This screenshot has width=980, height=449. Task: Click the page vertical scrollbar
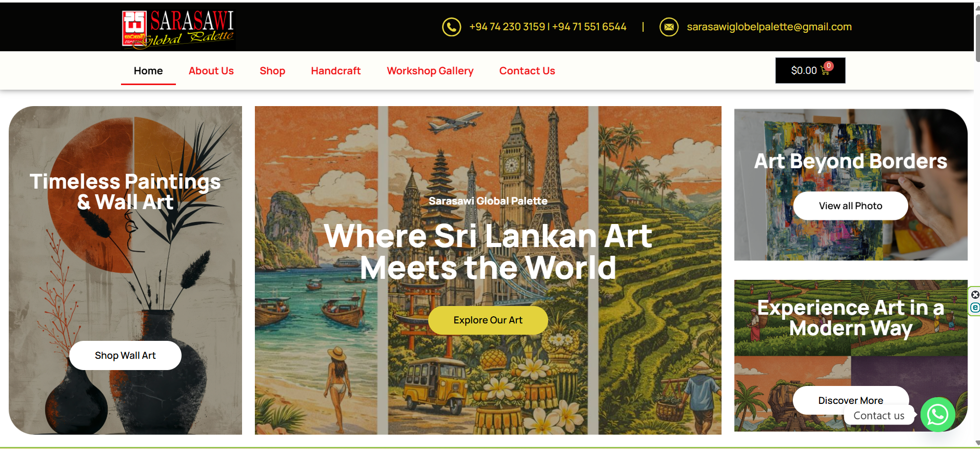[977, 224]
